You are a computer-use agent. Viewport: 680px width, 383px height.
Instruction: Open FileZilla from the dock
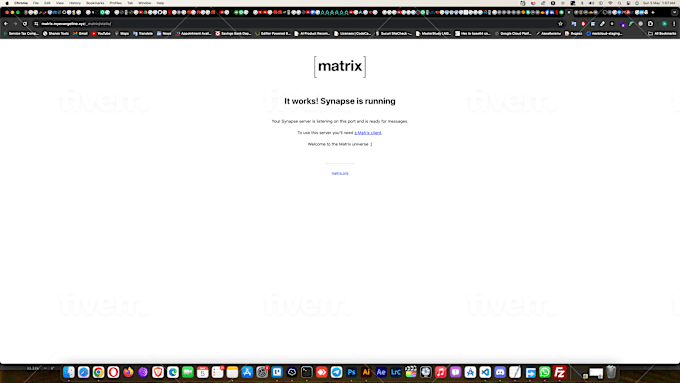click(559, 372)
